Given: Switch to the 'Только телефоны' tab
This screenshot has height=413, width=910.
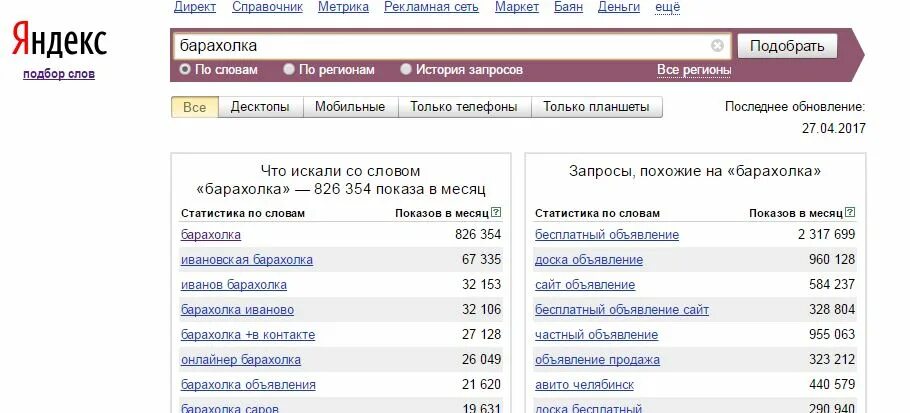Looking at the screenshot, I should [x=464, y=107].
